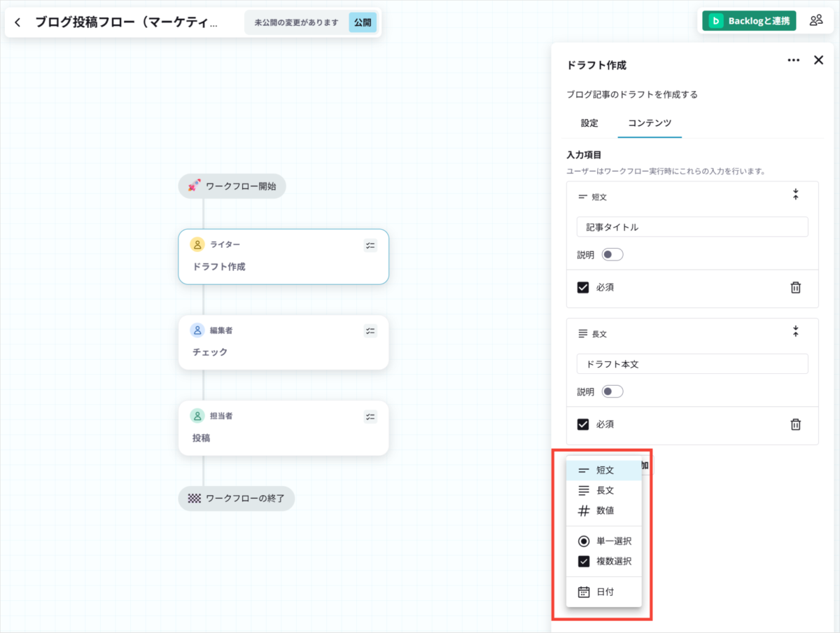The width and height of the screenshot is (840, 633).
Task: Select the ワークフロー開始 node
Action: [x=232, y=186]
